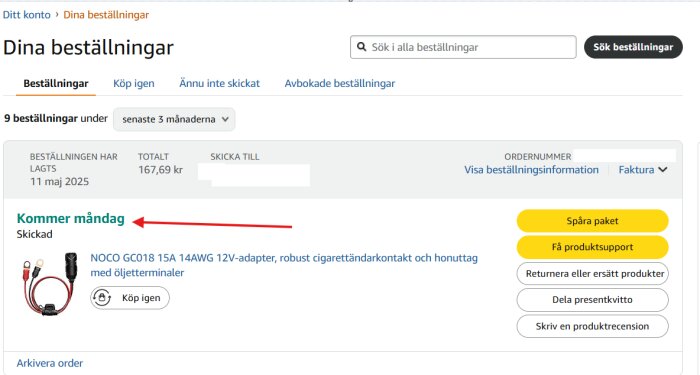
Task: Click the Sök beställningar button
Action: point(633,47)
